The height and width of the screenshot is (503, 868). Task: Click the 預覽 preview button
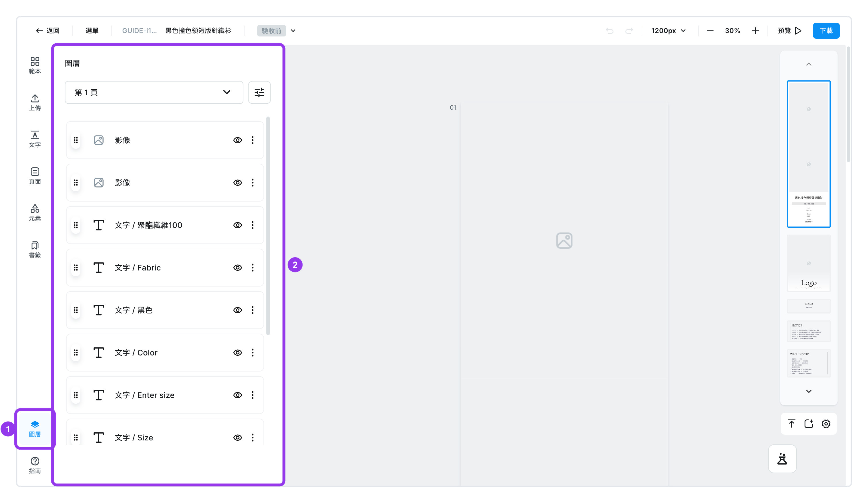789,31
